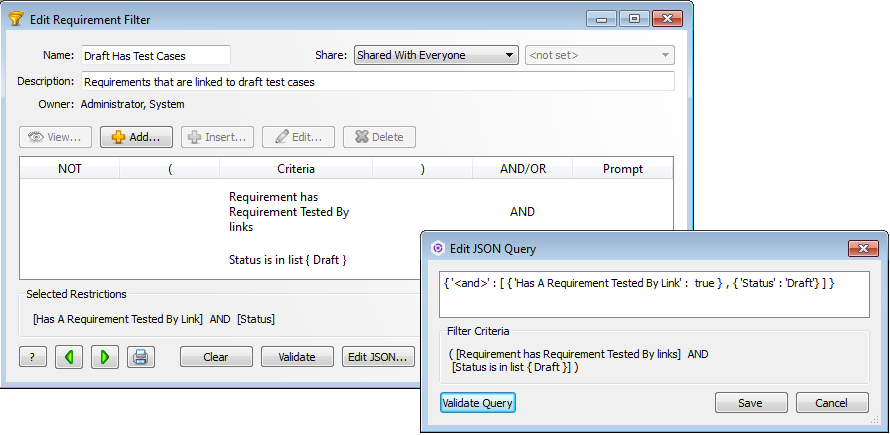Click the Validate button in filter window
Image resolution: width=890 pixels, height=435 pixels.
[297, 357]
